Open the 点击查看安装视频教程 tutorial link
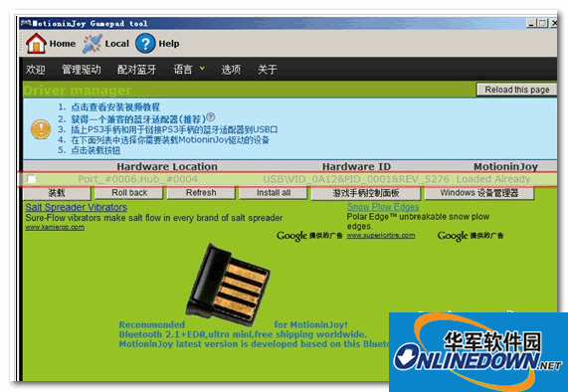The height and width of the screenshot is (392, 568). point(115,106)
